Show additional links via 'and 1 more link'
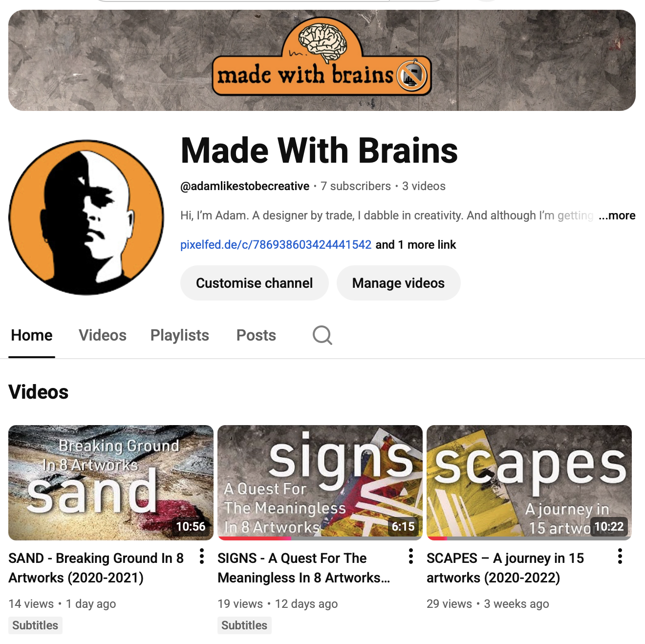Viewport: 645px width, 644px height. click(415, 245)
